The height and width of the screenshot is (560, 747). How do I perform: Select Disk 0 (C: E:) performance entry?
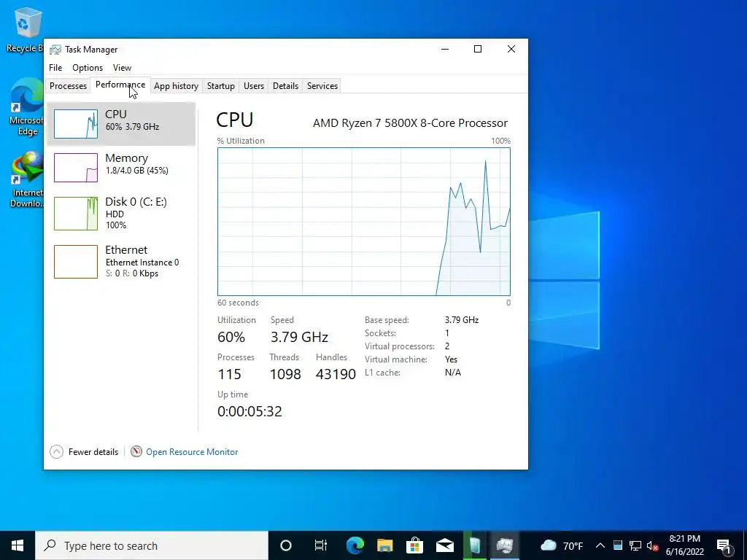point(121,214)
